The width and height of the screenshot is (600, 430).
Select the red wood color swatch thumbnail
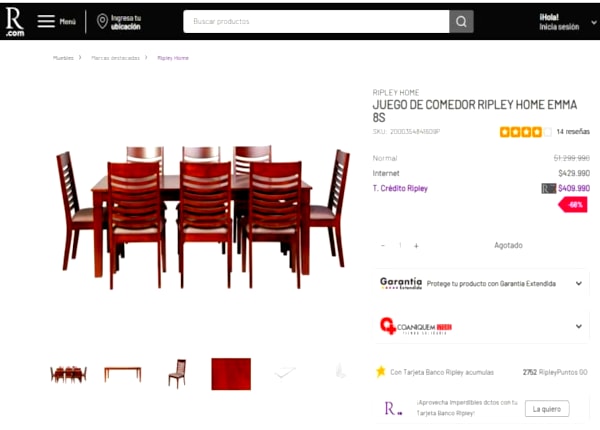[231, 374]
